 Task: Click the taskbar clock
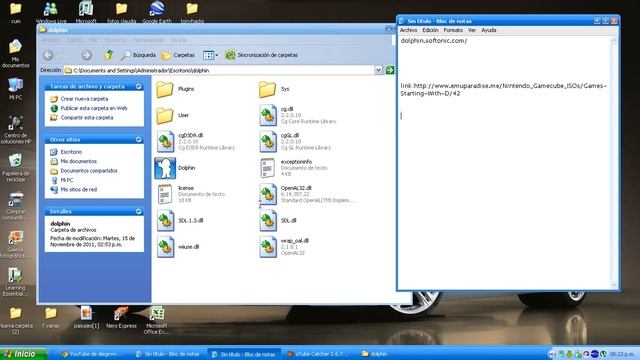(623, 354)
